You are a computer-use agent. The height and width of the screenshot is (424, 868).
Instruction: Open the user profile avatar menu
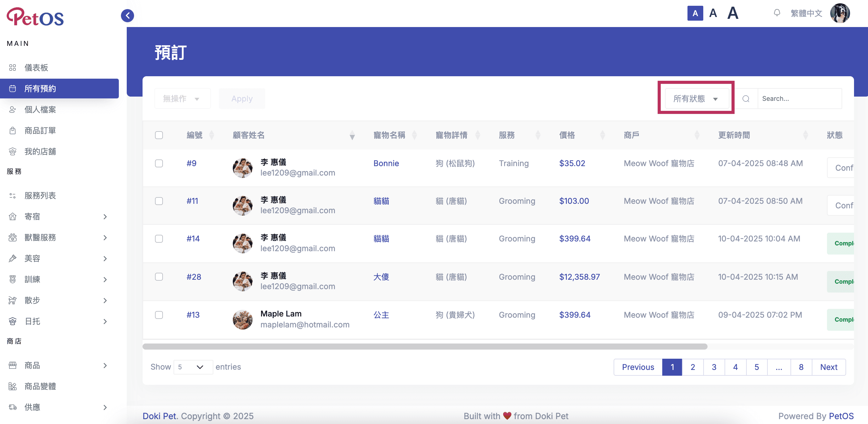click(x=840, y=13)
